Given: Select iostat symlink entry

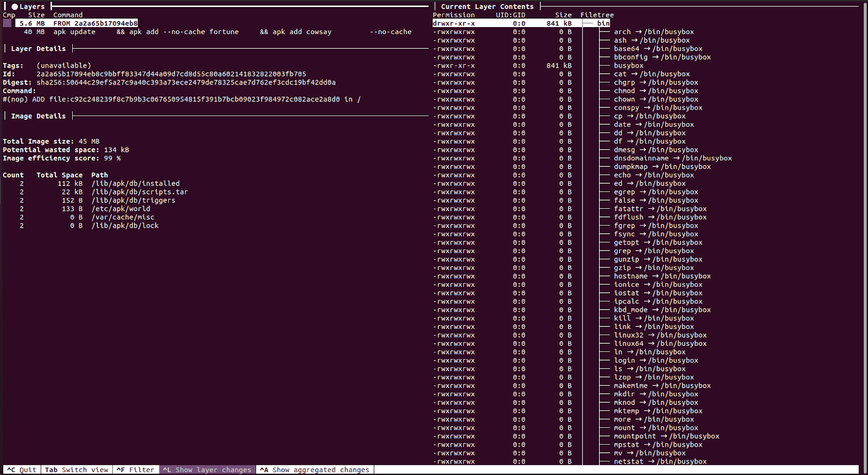Looking at the screenshot, I should [658, 293].
